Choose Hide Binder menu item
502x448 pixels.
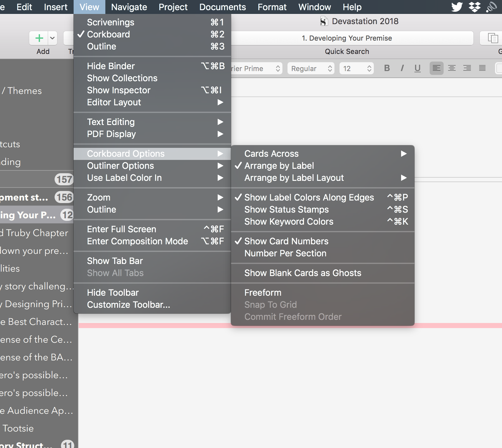pyautogui.click(x=152, y=66)
